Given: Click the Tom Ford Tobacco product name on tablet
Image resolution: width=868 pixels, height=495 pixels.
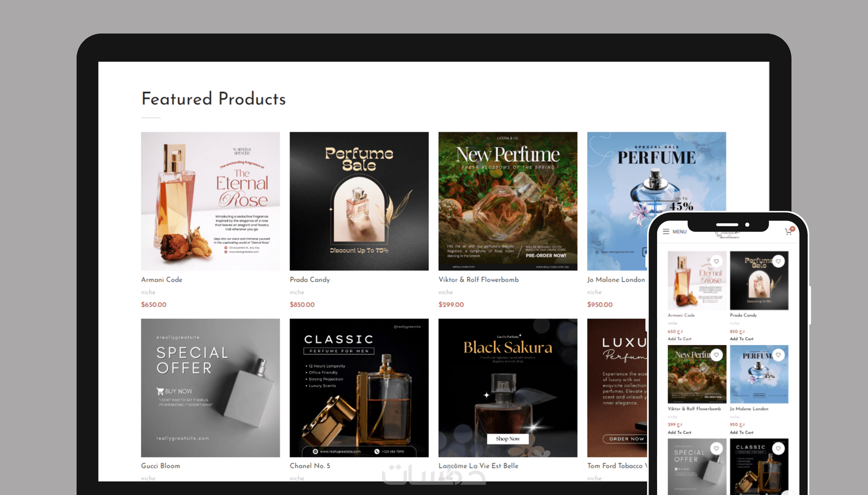Looking at the screenshot, I should [617, 466].
